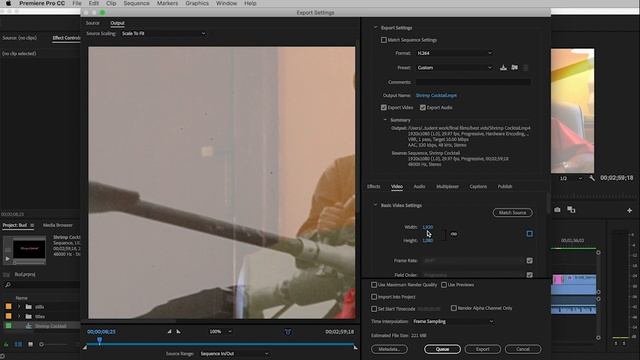Click the Queue button
The image size is (640, 360).
442,349
